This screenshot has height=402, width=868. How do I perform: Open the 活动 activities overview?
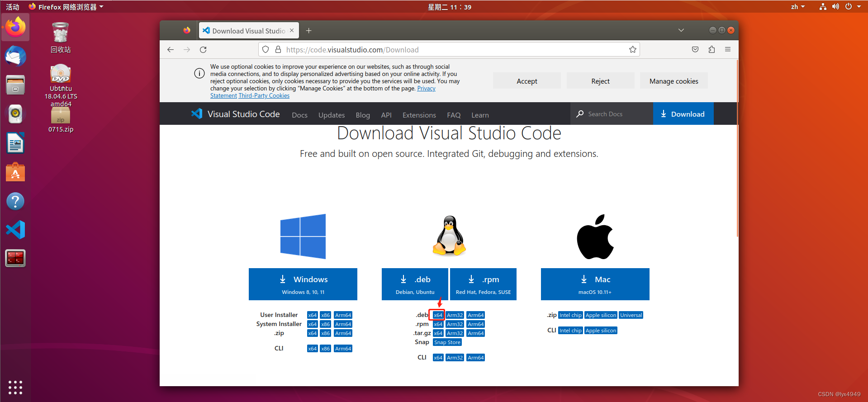(x=13, y=7)
